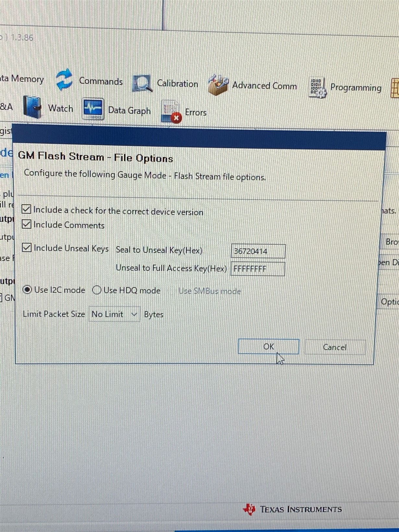Open the Data Graph waveform icon
The height and width of the screenshot is (532, 399).
[x=93, y=109]
